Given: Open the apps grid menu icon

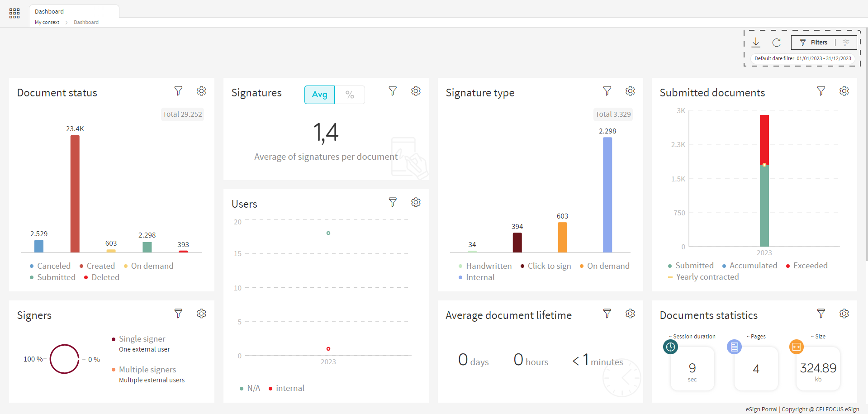Looking at the screenshot, I should click(x=14, y=13).
